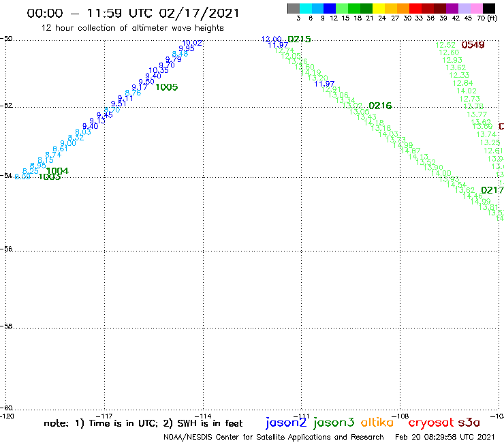Click the latitude axis label -58

click(x=6, y=326)
